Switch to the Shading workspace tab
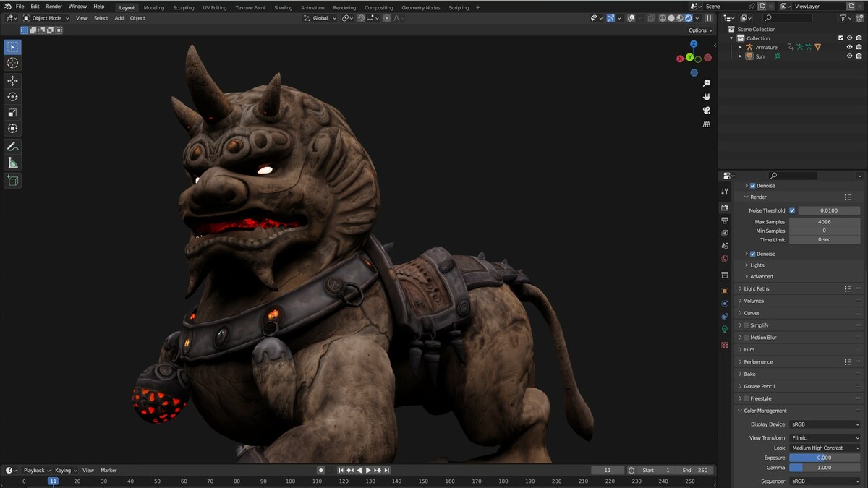 tap(284, 7)
